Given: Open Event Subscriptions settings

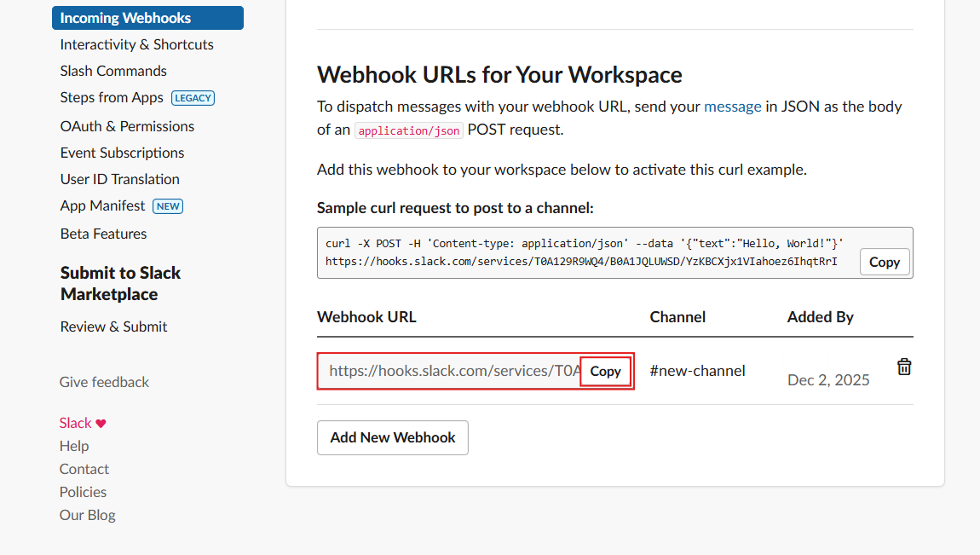Looking at the screenshot, I should (122, 153).
